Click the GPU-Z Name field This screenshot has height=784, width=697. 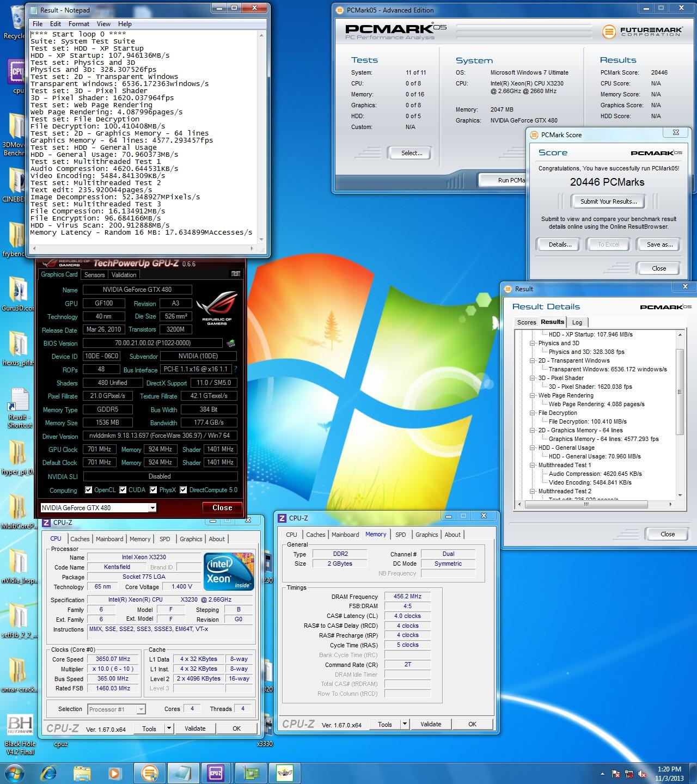(137, 290)
